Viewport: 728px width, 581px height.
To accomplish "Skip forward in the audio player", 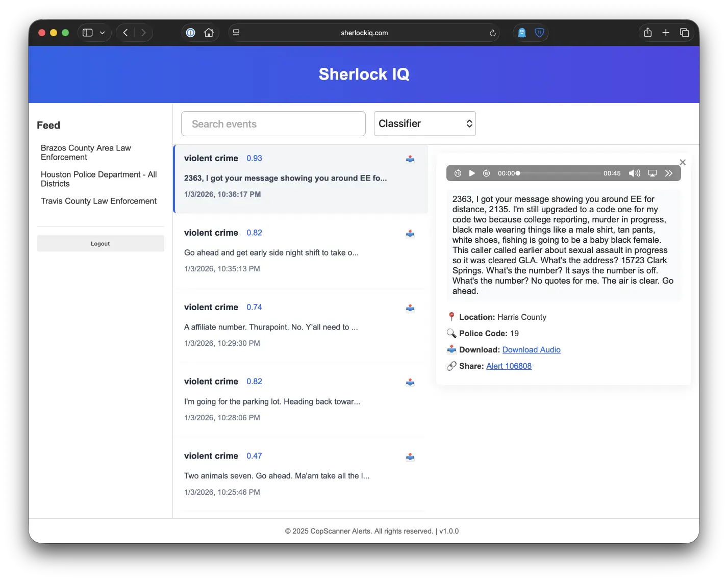I will 487,173.
